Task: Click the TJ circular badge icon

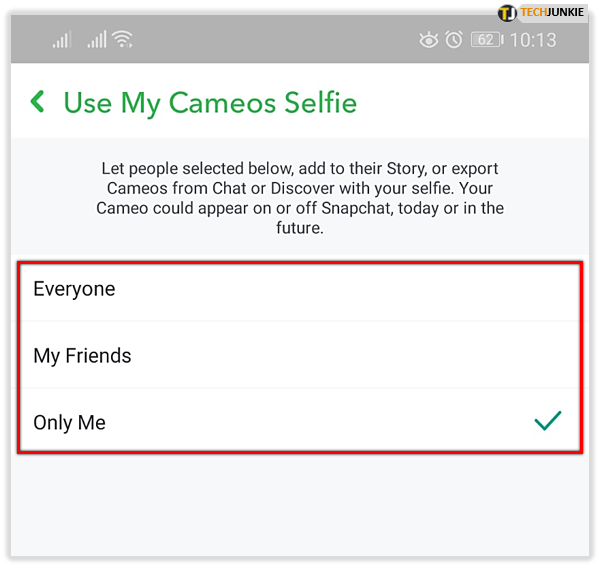Action: 507,13
